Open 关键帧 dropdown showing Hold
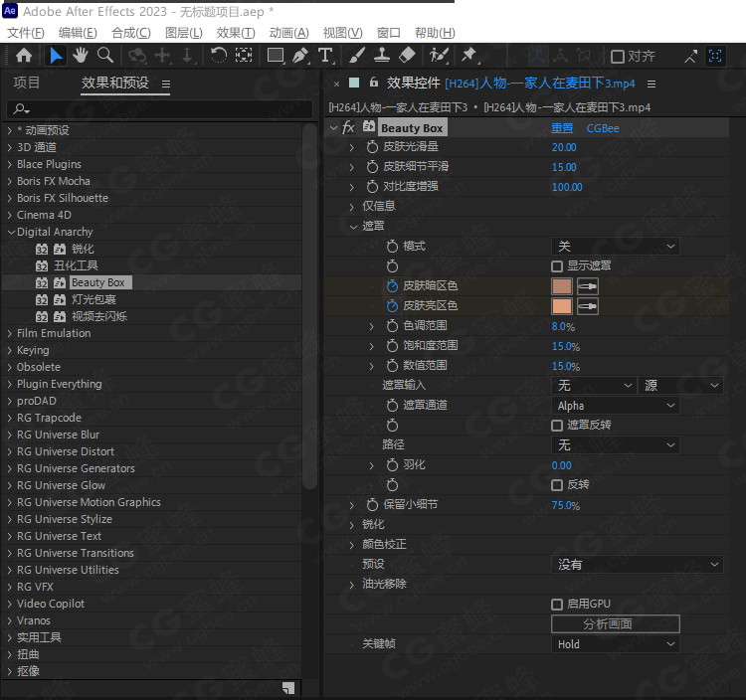The width and height of the screenshot is (746, 700). tap(615, 644)
